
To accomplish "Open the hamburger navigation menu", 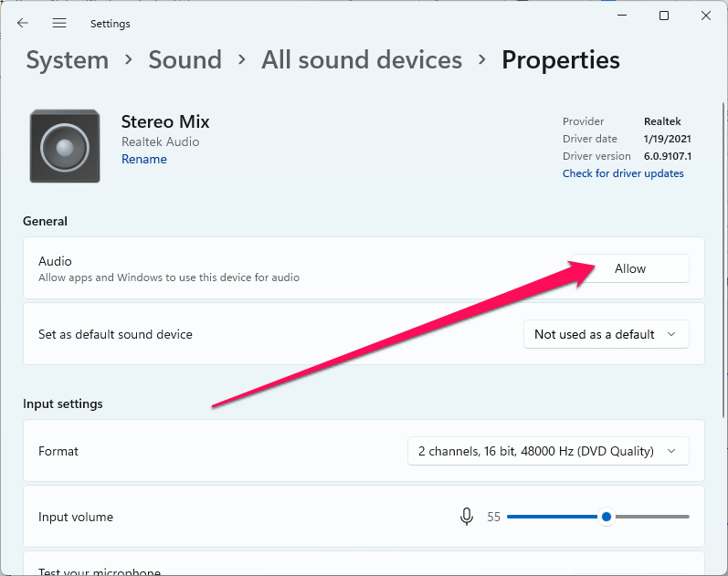I will tap(59, 23).
